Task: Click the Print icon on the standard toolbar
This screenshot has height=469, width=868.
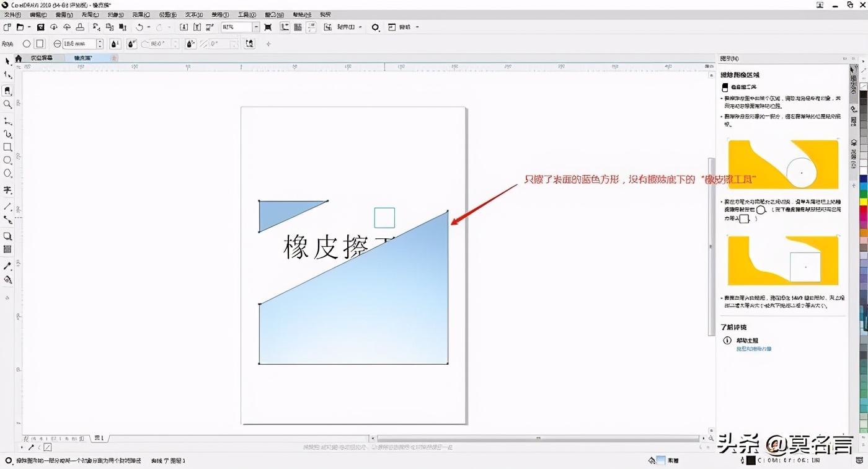Action: [79, 27]
